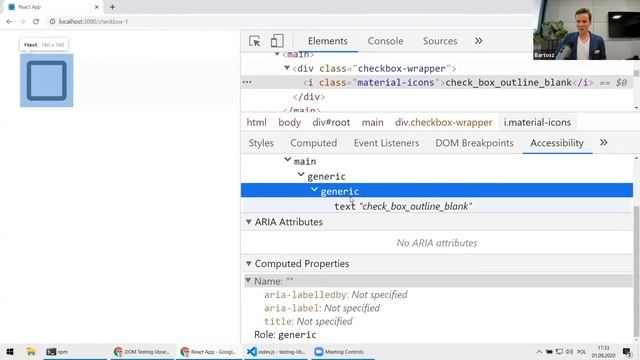
Task: Collapse main in the accessibility tree
Action: click(x=287, y=160)
